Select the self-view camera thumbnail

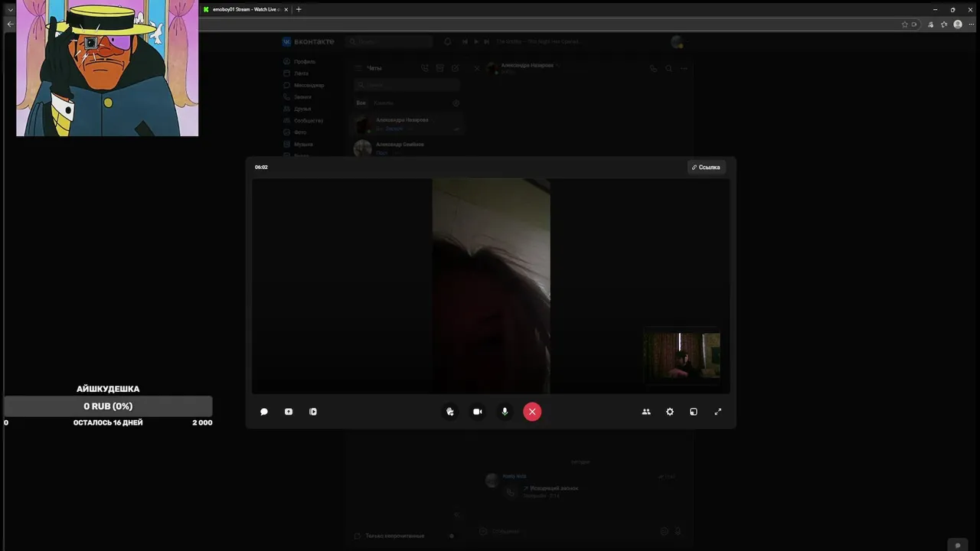pos(681,355)
